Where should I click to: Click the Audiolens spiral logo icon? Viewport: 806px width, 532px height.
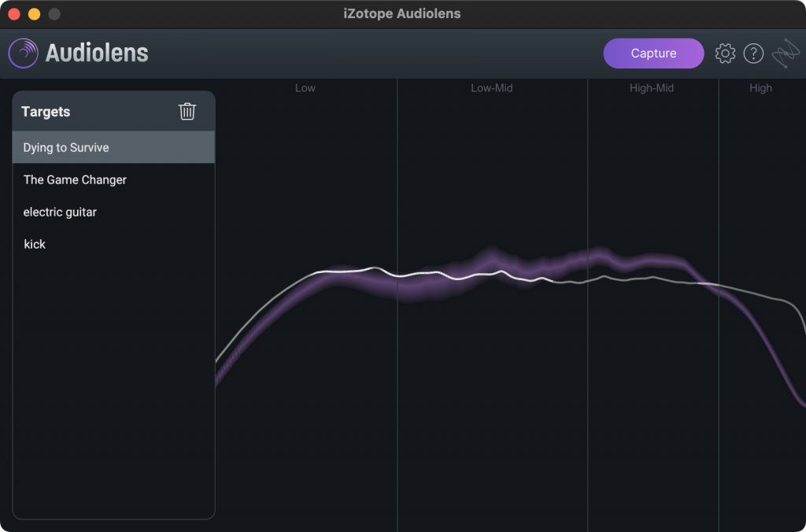click(x=23, y=53)
